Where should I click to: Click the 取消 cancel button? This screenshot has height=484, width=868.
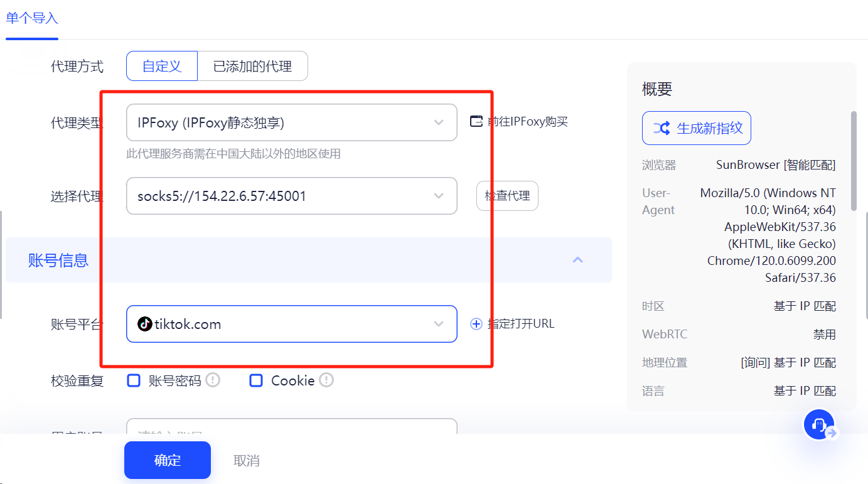pos(247,460)
